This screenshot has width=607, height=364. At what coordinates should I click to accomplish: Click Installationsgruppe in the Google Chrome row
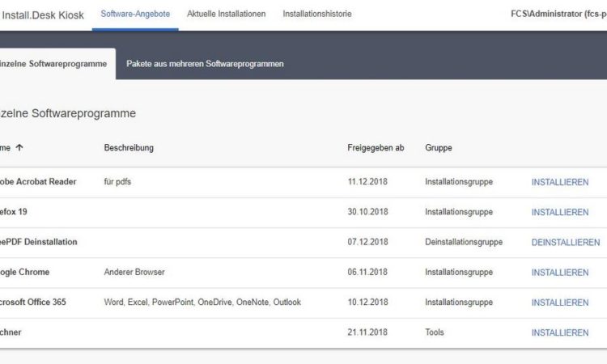[459, 273]
